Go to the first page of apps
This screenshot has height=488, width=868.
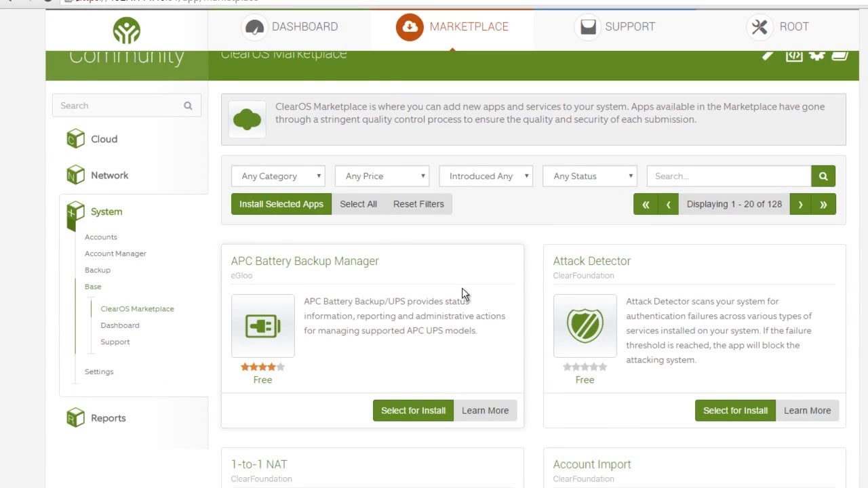tap(646, 204)
